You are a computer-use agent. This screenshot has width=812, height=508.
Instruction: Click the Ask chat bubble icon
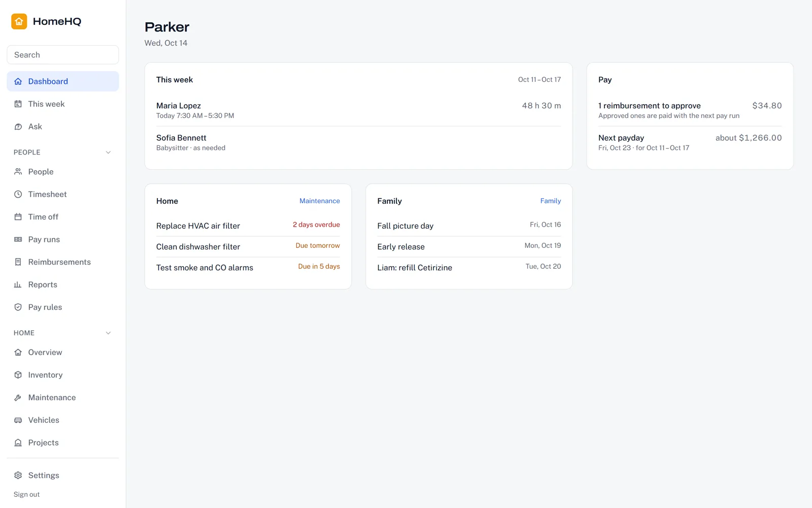[x=18, y=126]
